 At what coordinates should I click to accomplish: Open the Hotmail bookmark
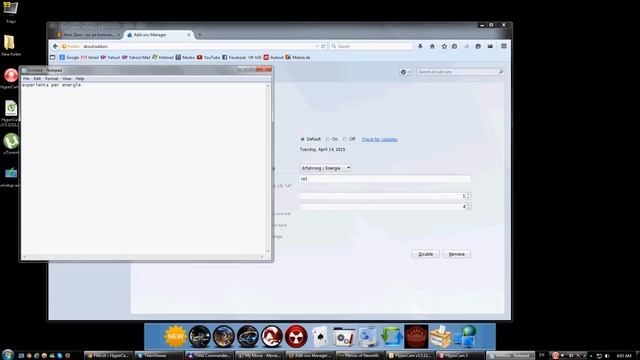(x=163, y=58)
